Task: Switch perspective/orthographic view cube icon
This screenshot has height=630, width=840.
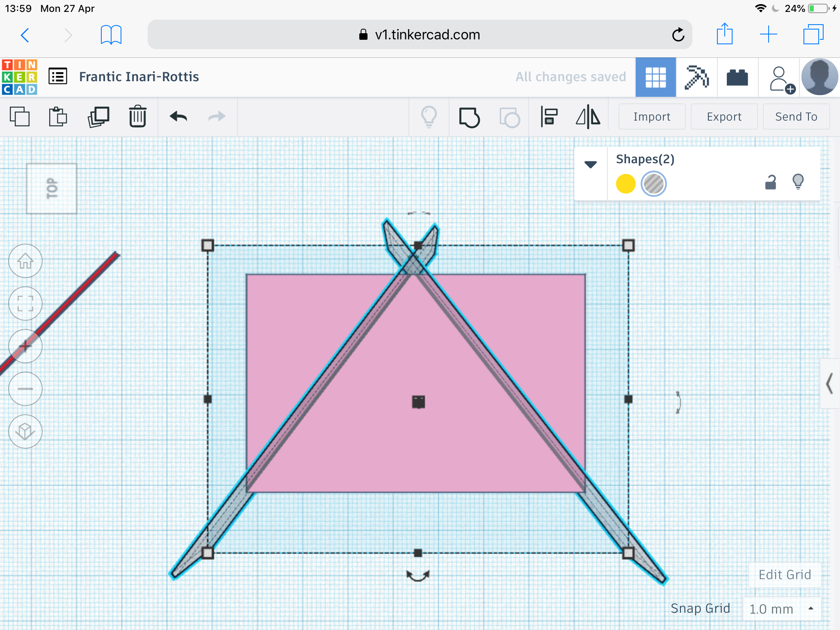Action: 25,431
